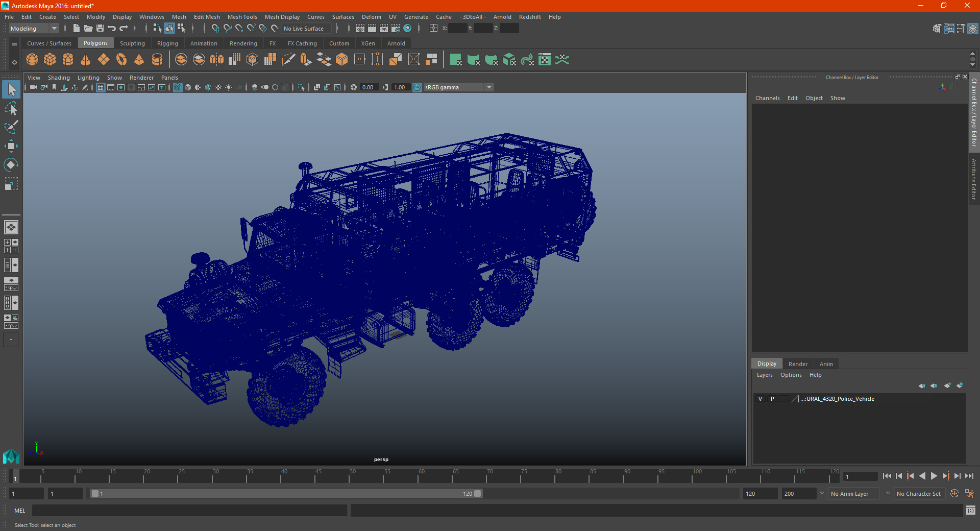Open the Render Settings icon
Viewport: 980px width, 531px height.
(396, 29)
